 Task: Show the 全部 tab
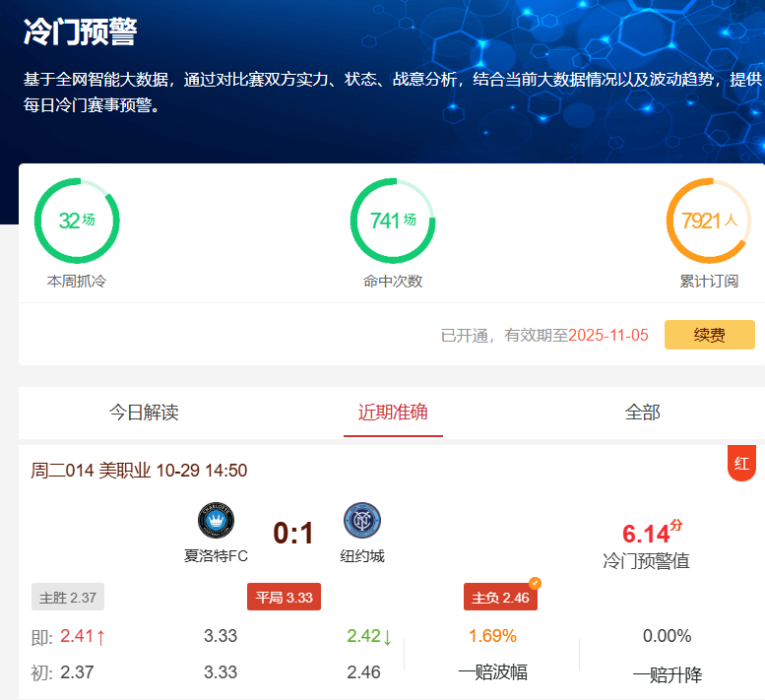tap(642, 413)
